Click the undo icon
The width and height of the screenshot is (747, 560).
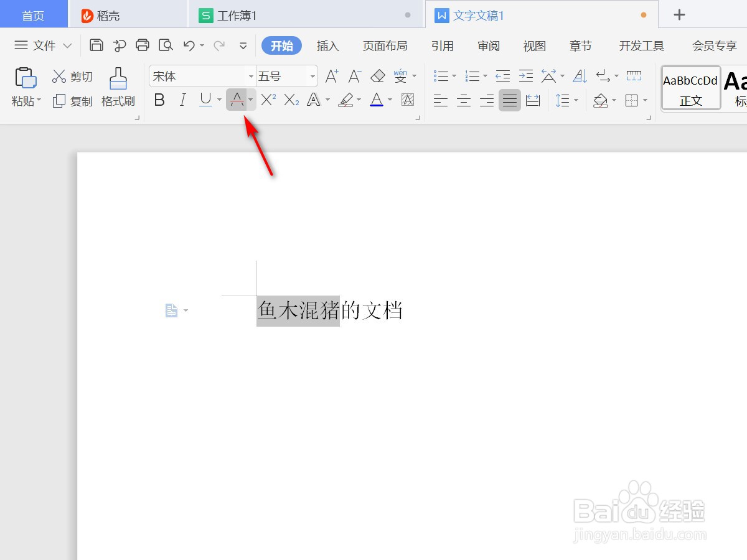click(190, 45)
